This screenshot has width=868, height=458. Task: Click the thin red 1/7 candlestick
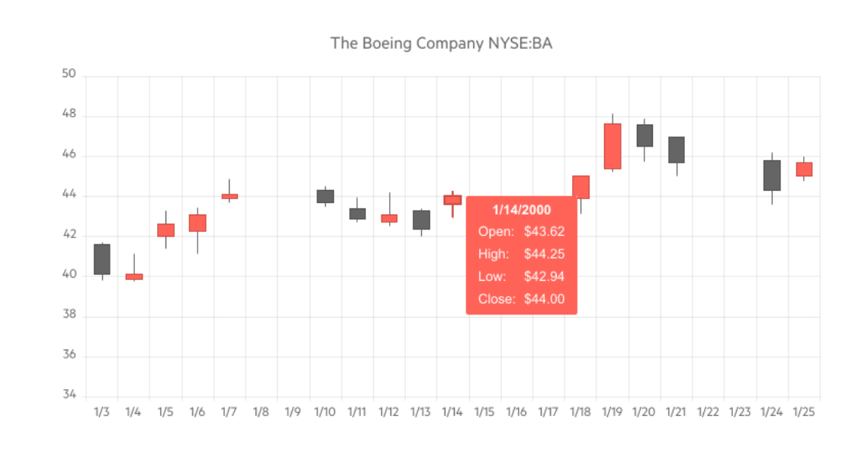click(230, 196)
